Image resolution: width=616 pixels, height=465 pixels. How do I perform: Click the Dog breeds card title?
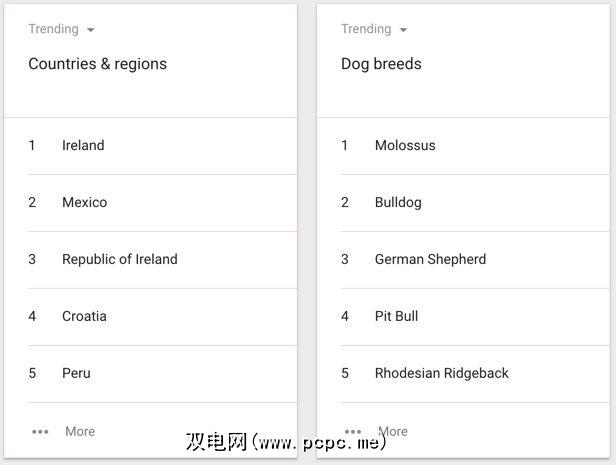click(381, 64)
